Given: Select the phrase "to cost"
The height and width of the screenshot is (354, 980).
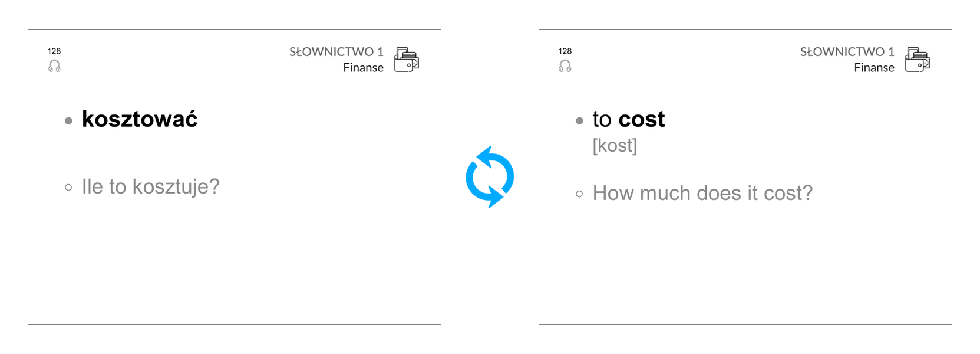Looking at the screenshot, I should click(629, 119).
